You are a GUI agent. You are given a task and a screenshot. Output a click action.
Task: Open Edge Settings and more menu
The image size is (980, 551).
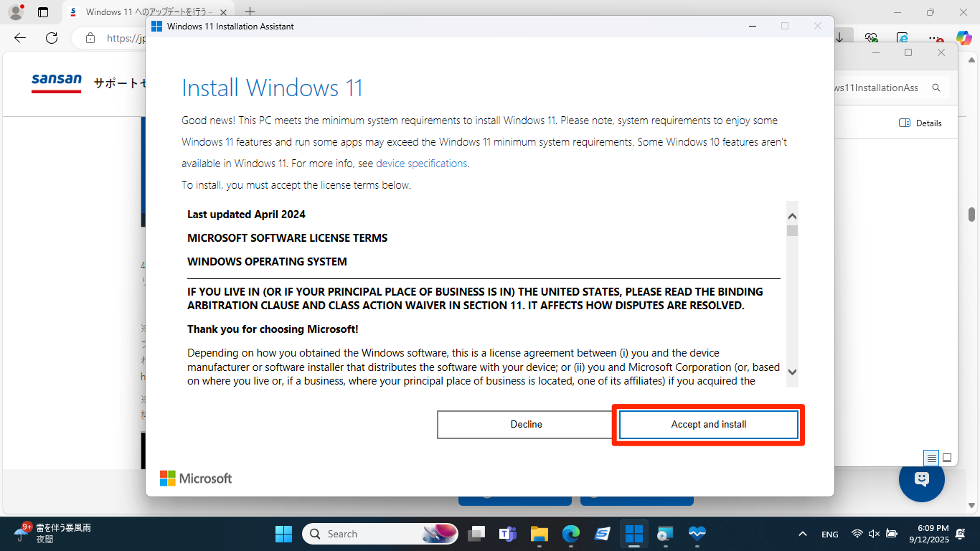(934, 38)
